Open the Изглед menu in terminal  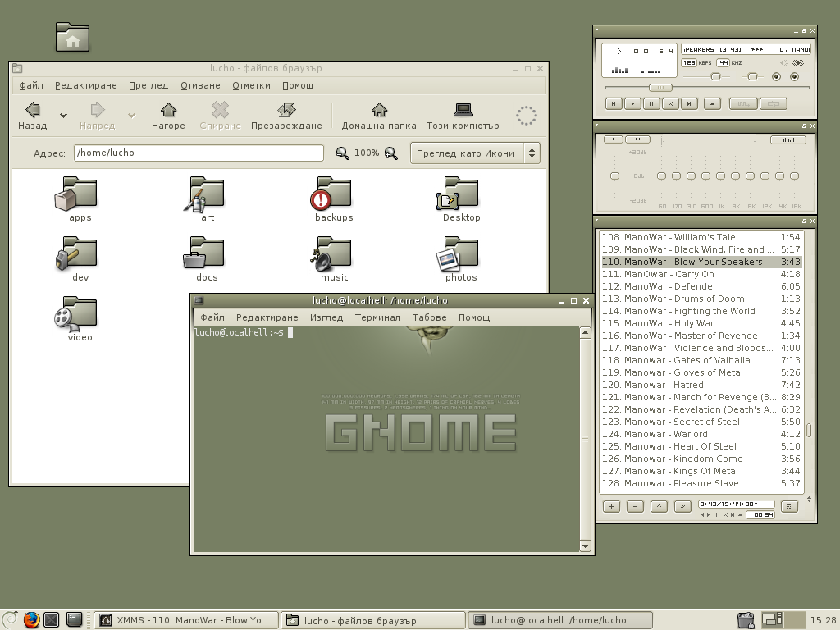click(x=326, y=317)
